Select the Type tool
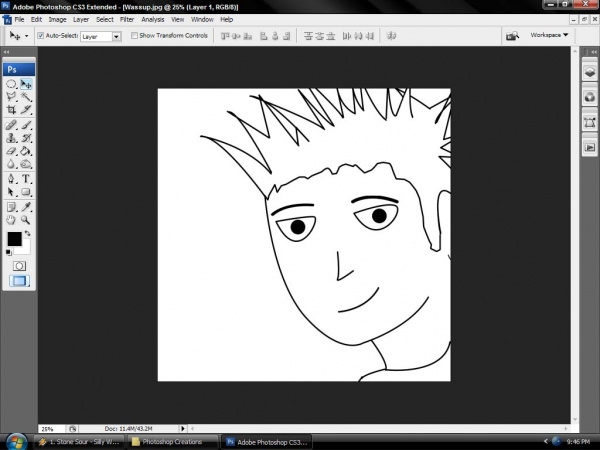The width and height of the screenshot is (600, 450). click(26, 179)
